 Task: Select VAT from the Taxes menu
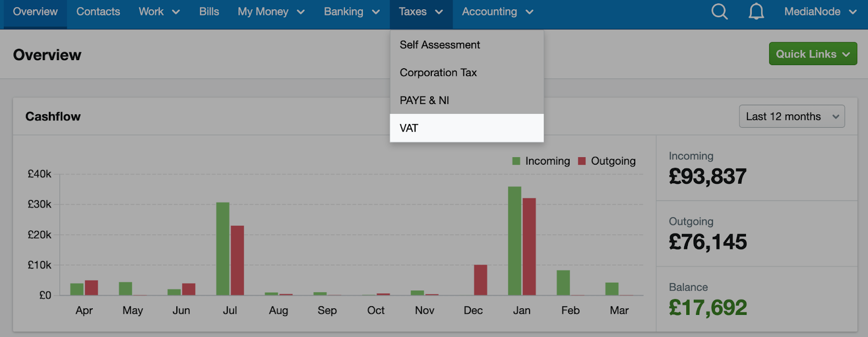[x=409, y=128]
